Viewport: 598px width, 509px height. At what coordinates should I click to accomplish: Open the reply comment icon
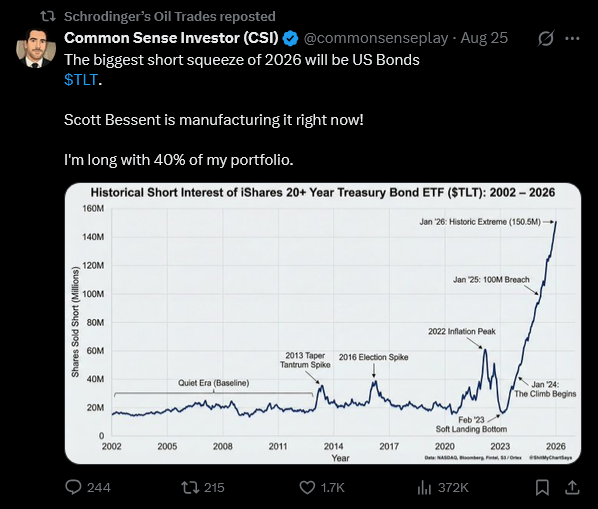tap(73, 487)
